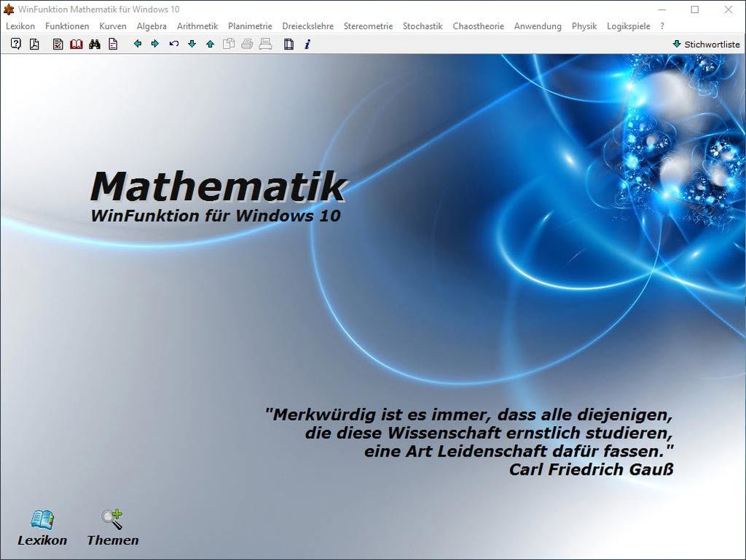Open the Themen magnifier icon at bottom
The image size is (746, 560).
click(112, 519)
